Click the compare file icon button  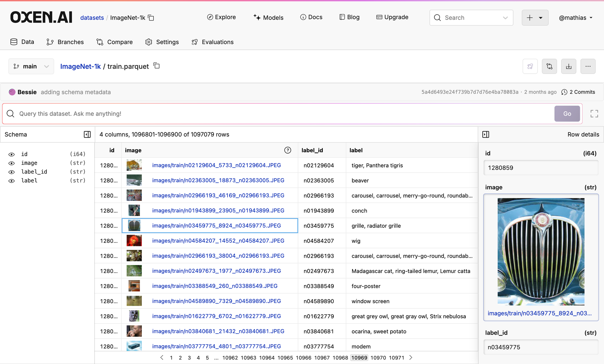[x=549, y=66]
